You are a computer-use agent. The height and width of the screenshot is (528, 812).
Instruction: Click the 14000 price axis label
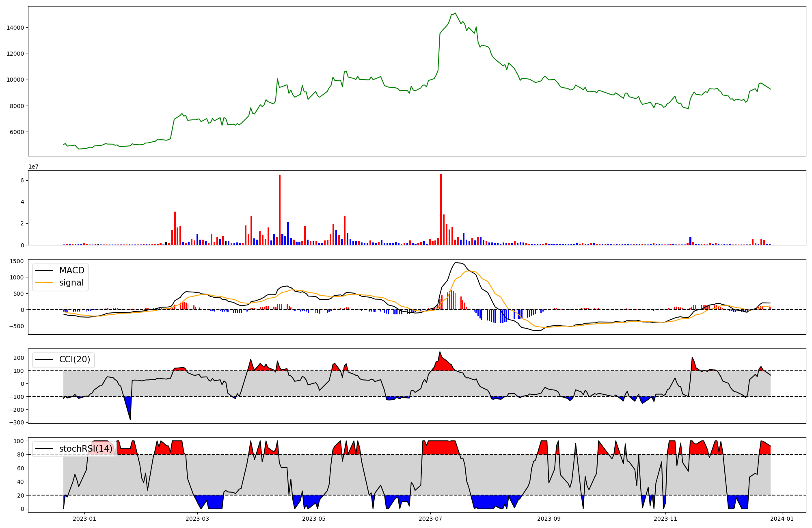coord(15,28)
